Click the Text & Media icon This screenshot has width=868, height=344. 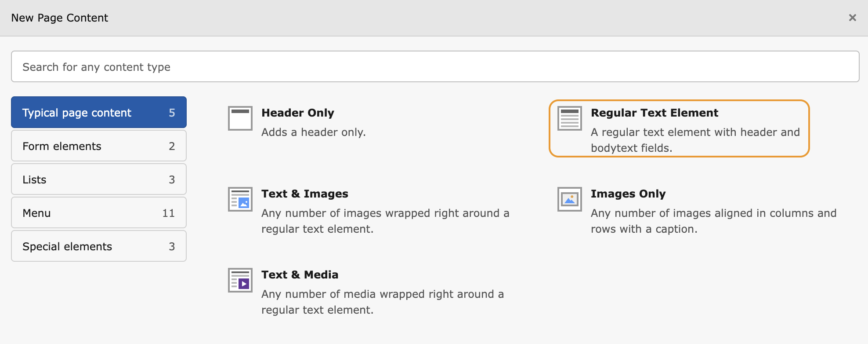click(240, 280)
